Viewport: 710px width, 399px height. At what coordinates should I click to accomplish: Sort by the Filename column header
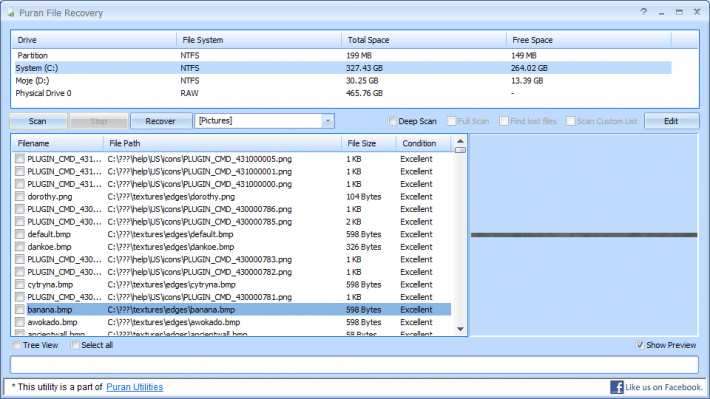(x=58, y=143)
